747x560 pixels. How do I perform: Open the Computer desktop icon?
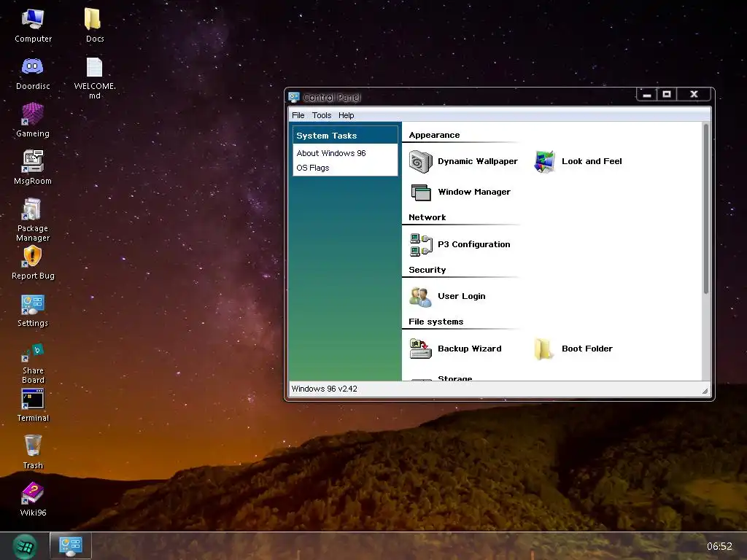(x=33, y=26)
